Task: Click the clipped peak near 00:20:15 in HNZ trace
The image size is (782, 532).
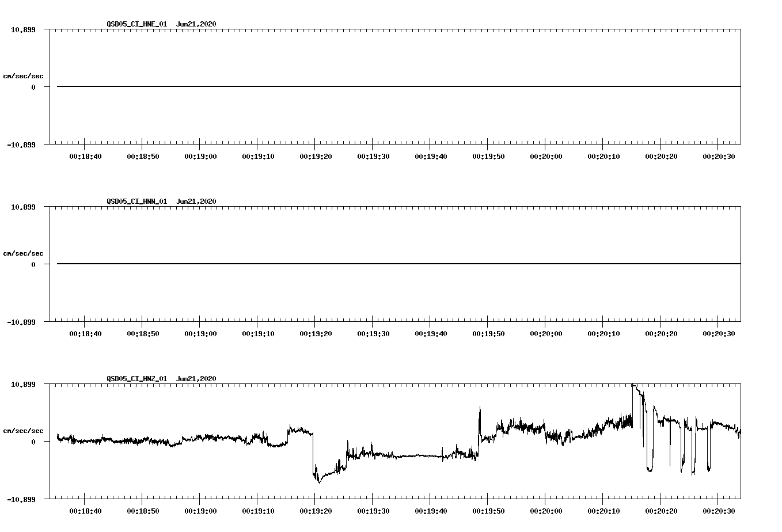Action: (634, 385)
